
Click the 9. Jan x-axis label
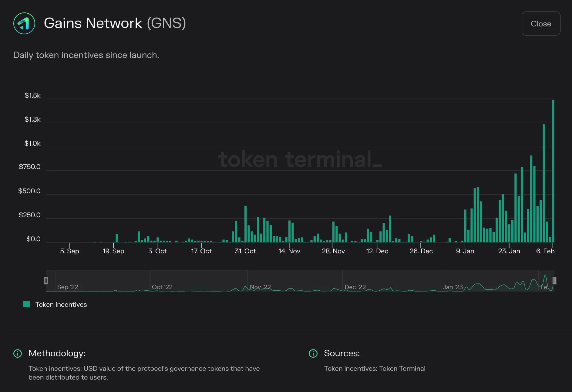(x=465, y=251)
